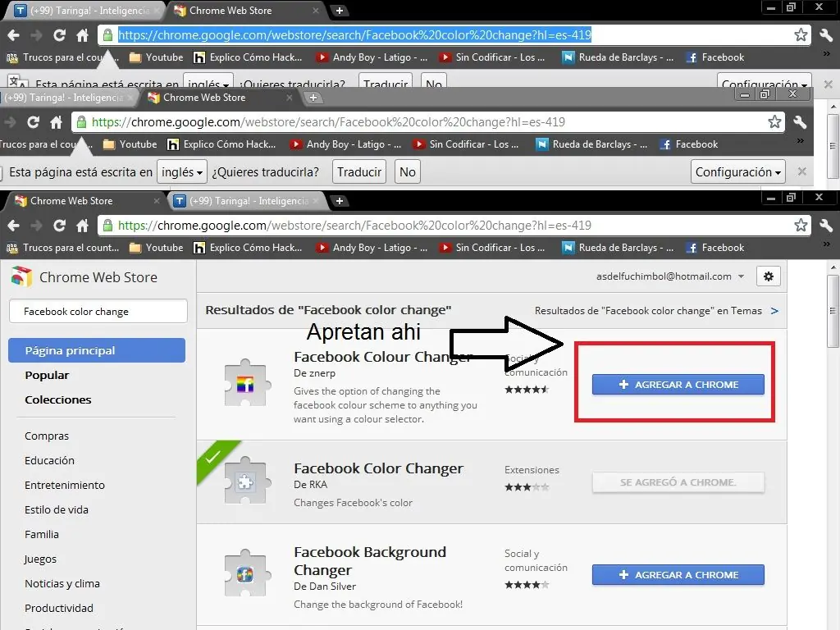Go to the home page in the top window
Viewport: 840px width, 630px height.
click(82, 35)
